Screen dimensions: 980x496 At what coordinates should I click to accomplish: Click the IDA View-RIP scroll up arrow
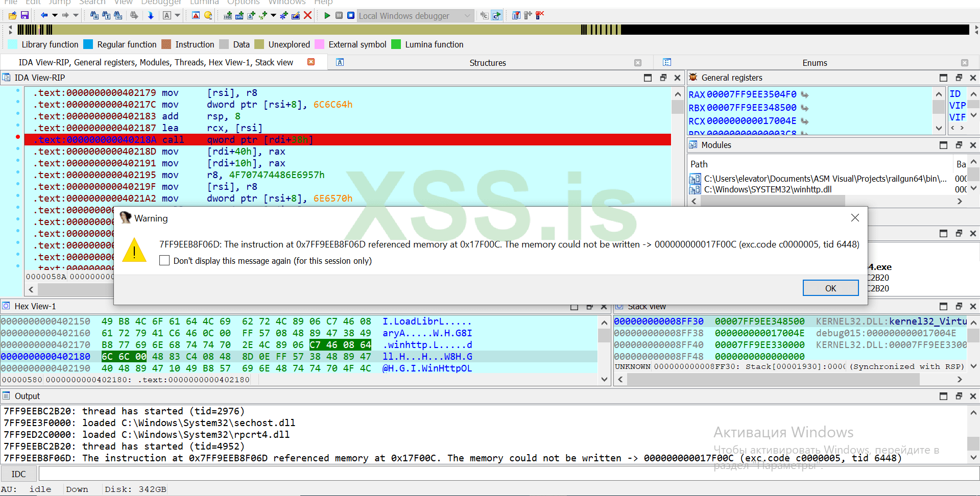(x=678, y=94)
